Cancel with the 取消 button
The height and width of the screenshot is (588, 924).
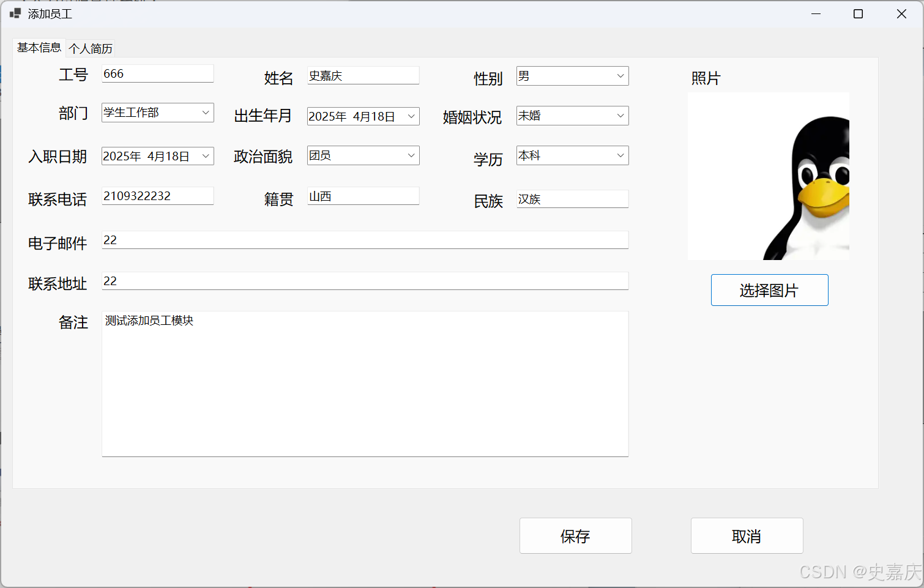click(x=747, y=536)
